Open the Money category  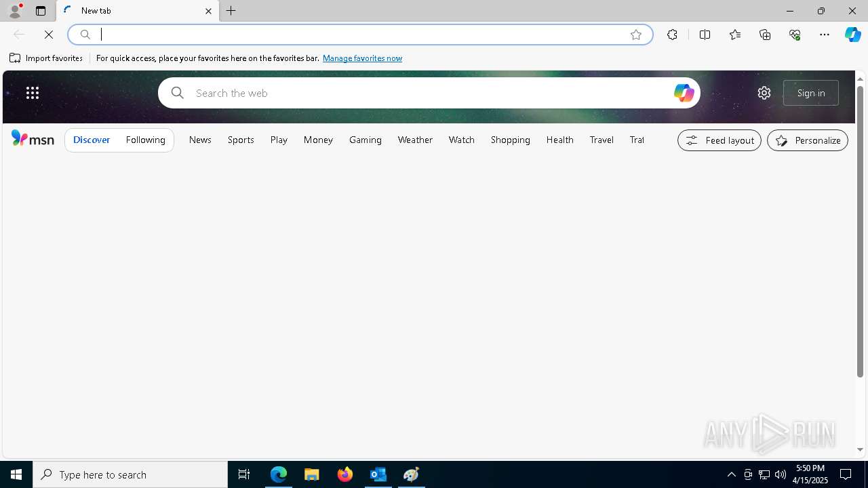pyautogui.click(x=318, y=140)
